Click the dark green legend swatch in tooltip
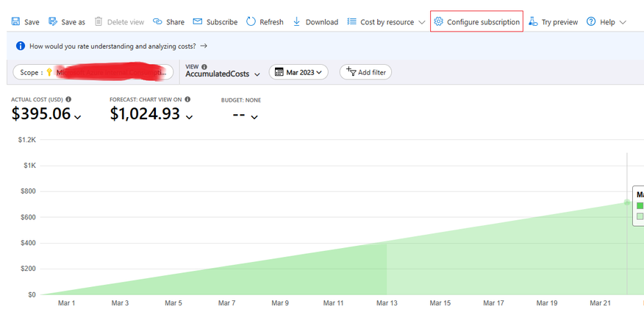The image size is (644, 315). tap(640, 205)
